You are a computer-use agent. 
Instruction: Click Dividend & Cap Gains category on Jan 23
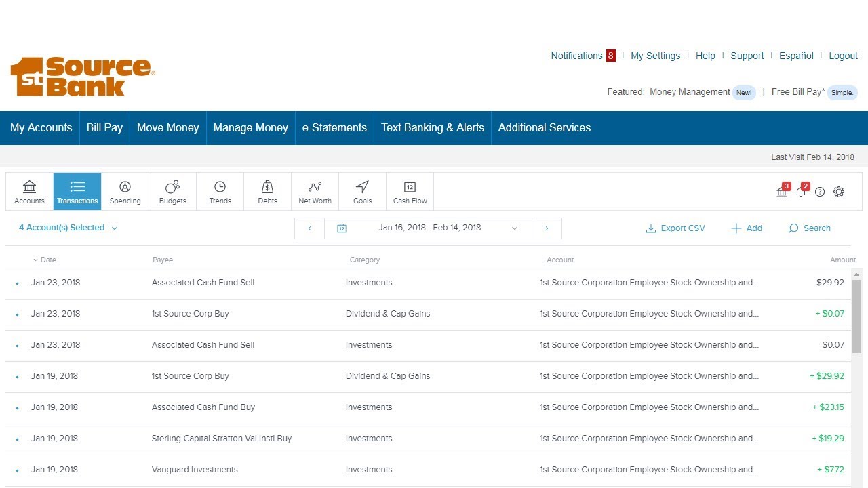click(x=388, y=314)
